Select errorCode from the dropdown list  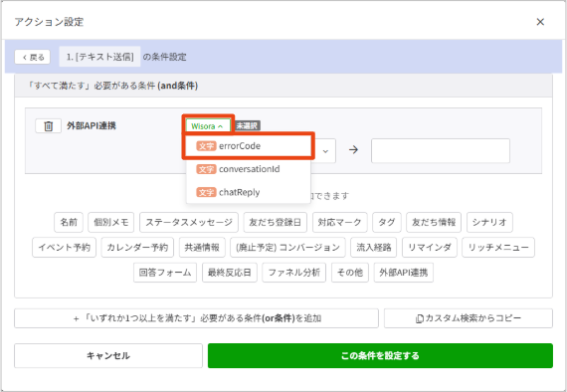249,146
